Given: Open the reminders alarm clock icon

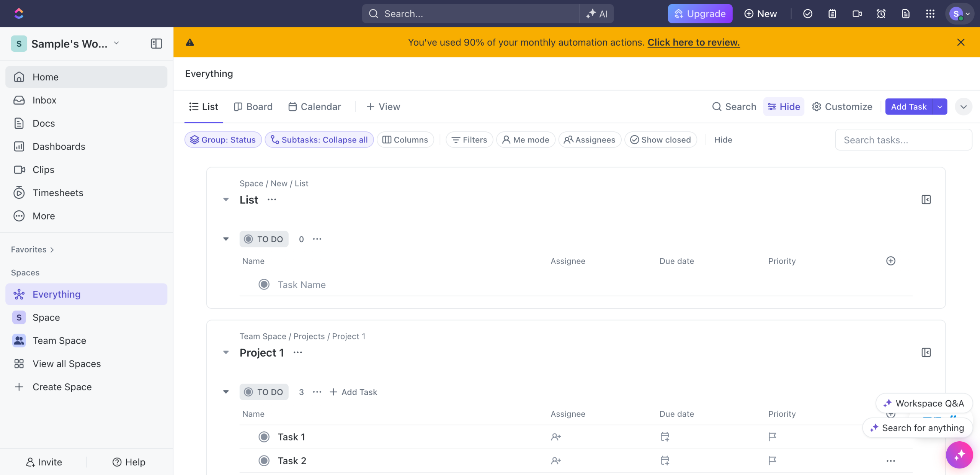Looking at the screenshot, I should click(881, 14).
